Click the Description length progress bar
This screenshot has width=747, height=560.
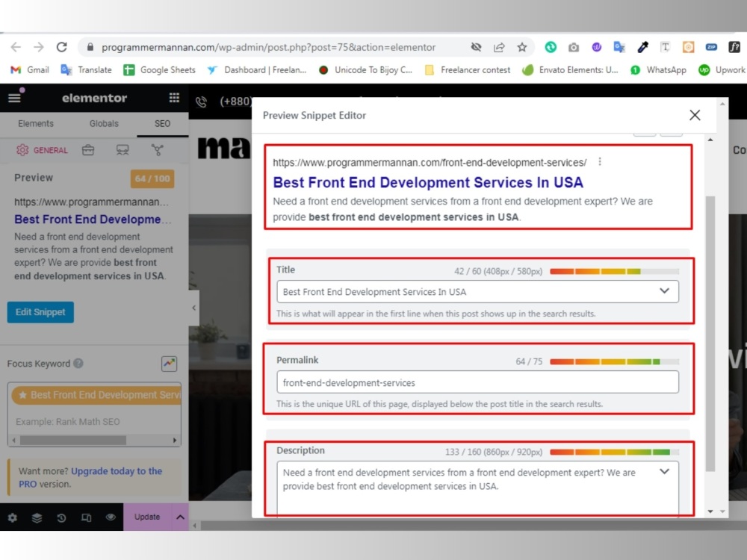pyautogui.click(x=614, y=452)
